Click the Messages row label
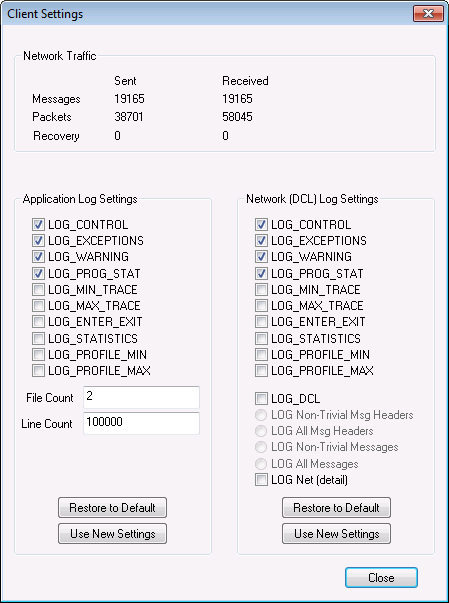Screen dimensions: 449x603 click(56, 99)
